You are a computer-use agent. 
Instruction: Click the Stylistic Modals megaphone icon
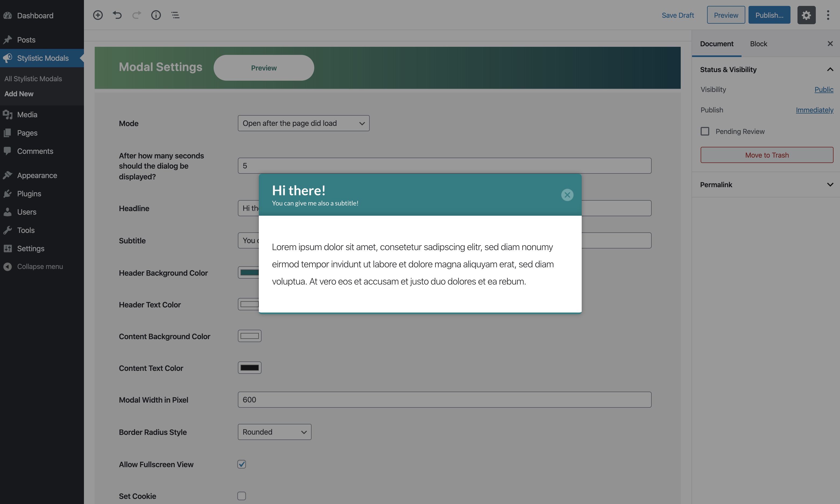[x=8, y=58]
